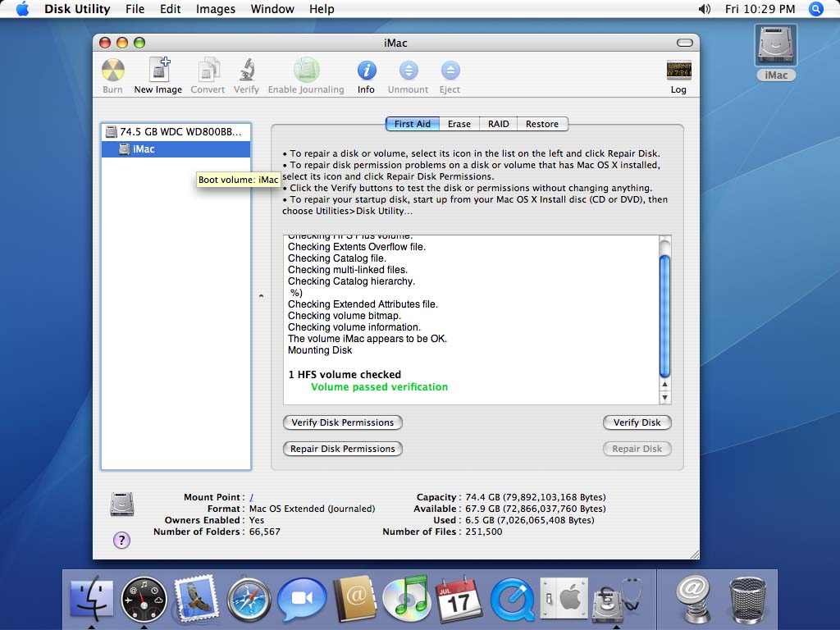Switch to the Erase tab
Viewport: 840px width, 630px height.
[x=459, y=124]
